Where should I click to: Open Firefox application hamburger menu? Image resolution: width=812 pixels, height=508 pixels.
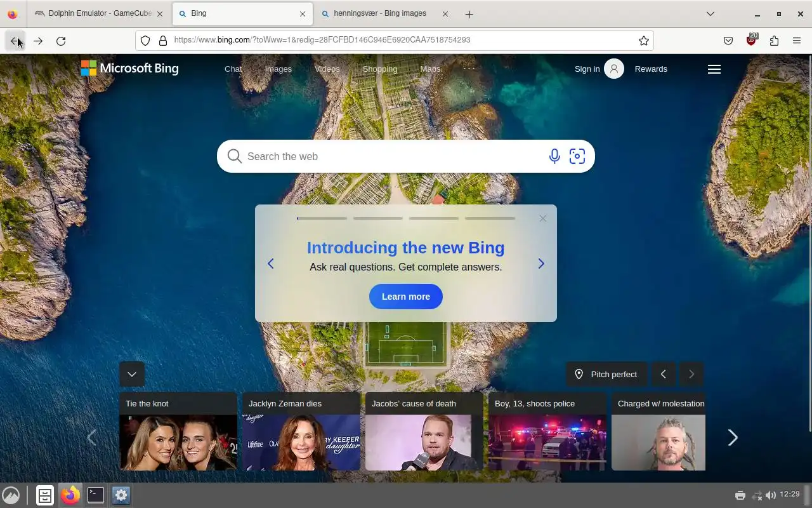(x=797, y=41)
